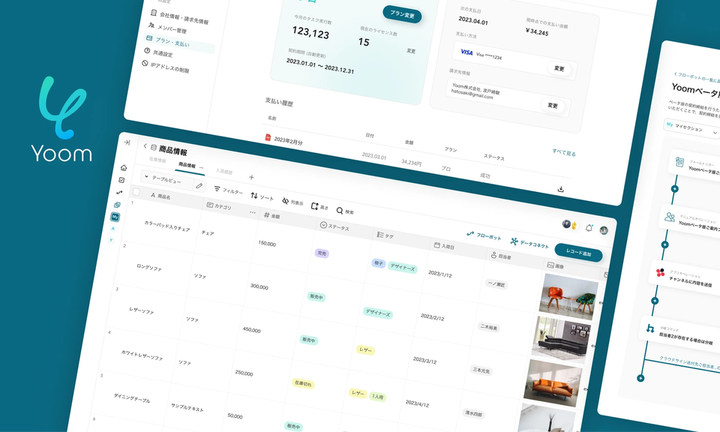Viewport: 720px width, 432px height.
Task: Click the すべて見る link
Action: 564,153
